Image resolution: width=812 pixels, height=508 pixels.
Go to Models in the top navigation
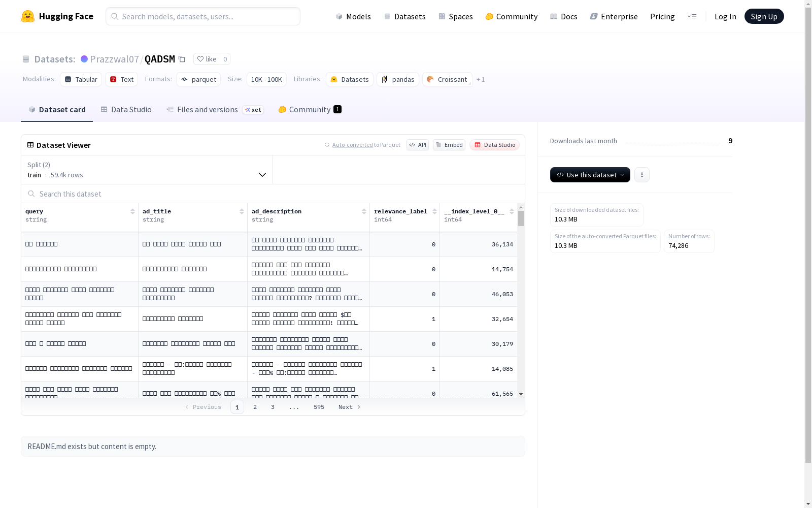coord(353,16)
